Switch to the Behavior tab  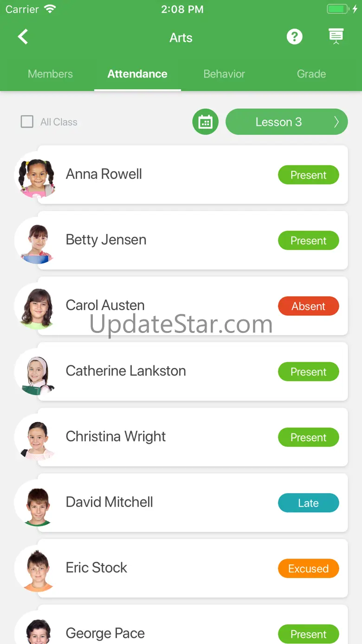coord(224,74)
